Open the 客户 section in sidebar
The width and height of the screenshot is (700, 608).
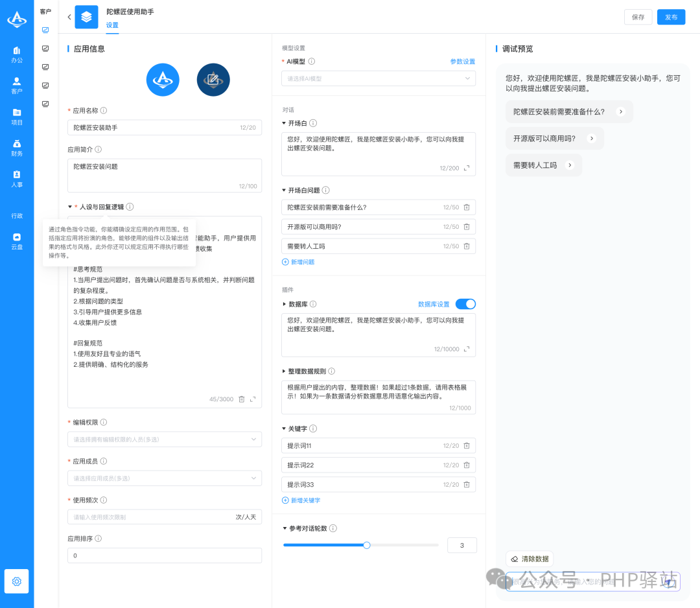tap(16, 86)
